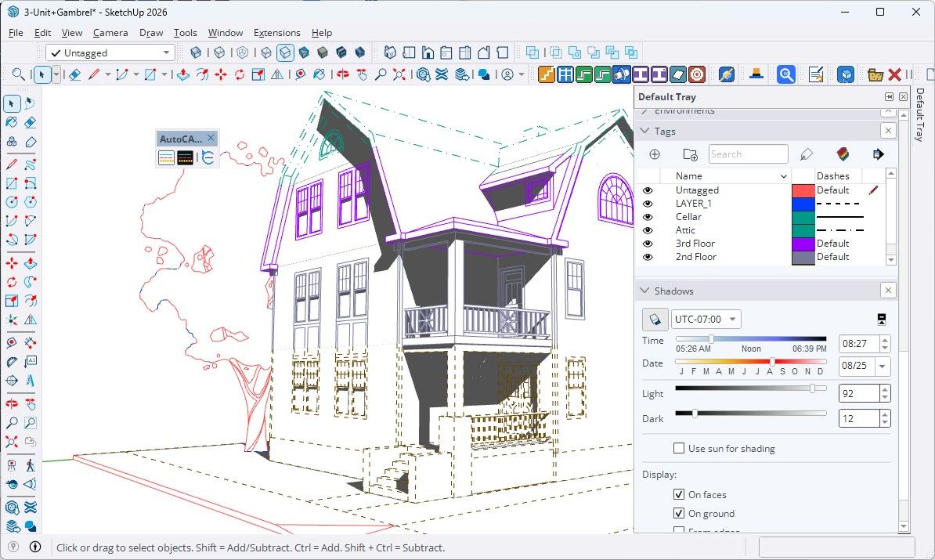Screen dimensions: 935x560
Task: Activate the Look Around tool in left toolbar
Action: tap(11, 484)
